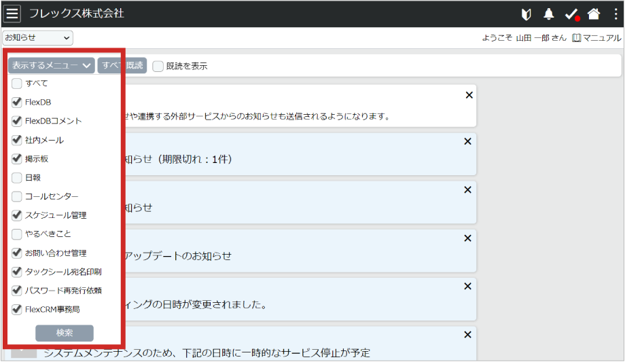
Task: Open the 日時が変更されました notification text
Action: (196, 305)
